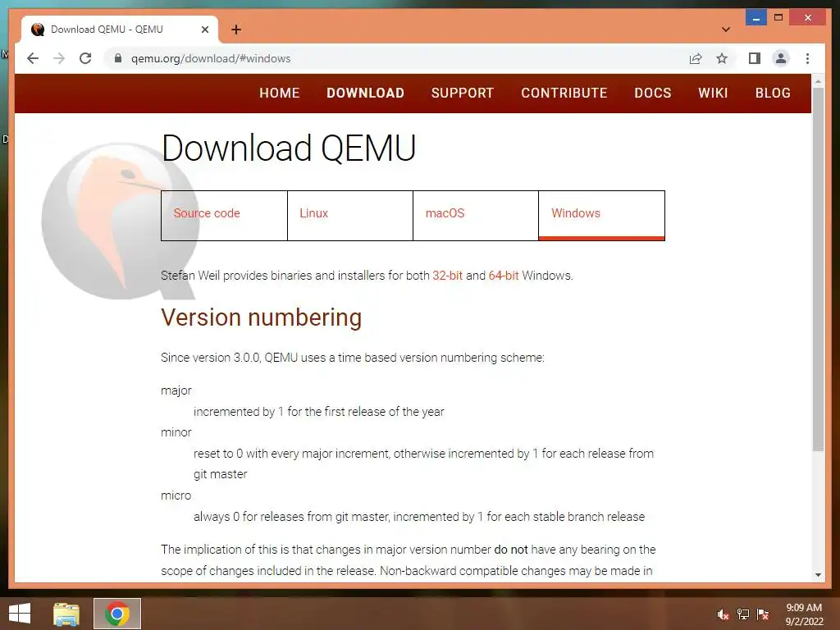Open the taskbar clock and date
840x630 pixels.
804,614
